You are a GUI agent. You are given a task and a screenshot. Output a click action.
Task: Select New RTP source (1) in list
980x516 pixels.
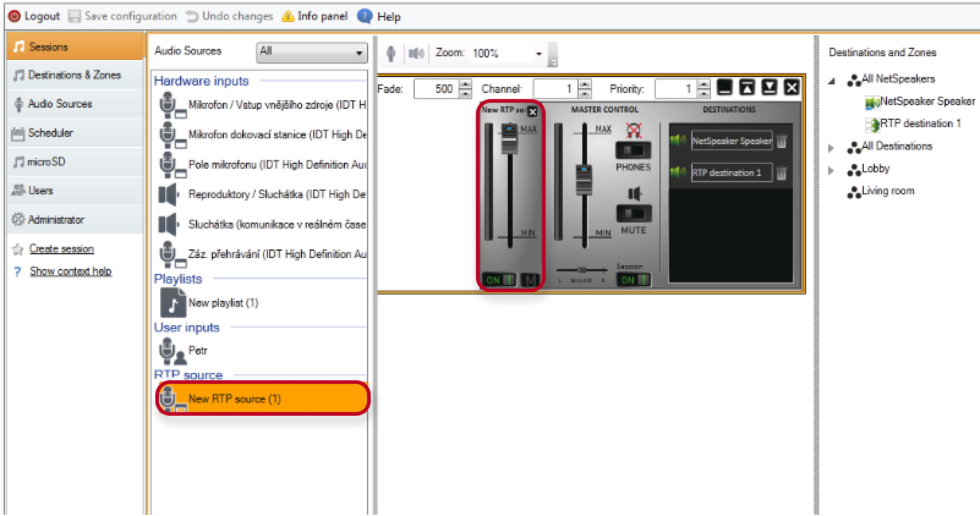(x=263, y=399)
